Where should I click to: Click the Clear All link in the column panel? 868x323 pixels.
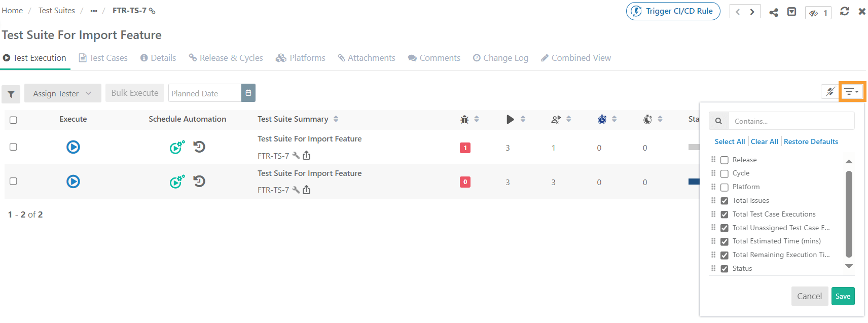coord(764,141)
